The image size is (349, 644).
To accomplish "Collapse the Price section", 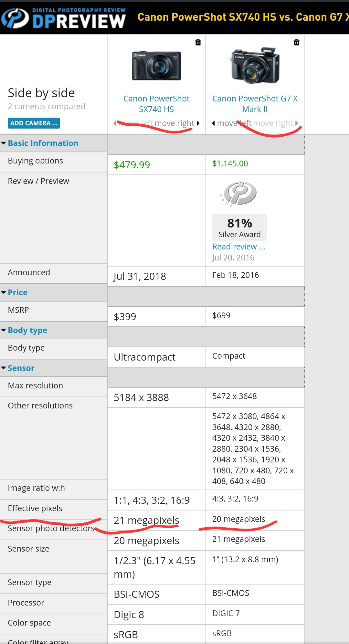I will click(4, 292).
